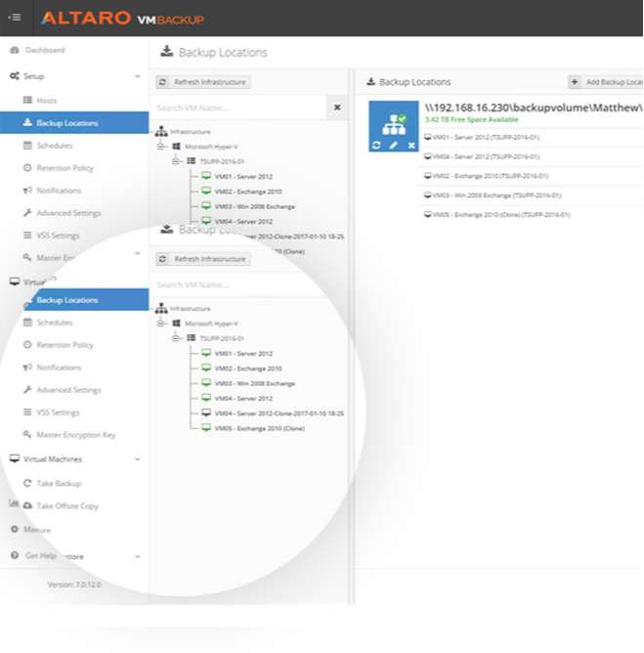Select the highlighted Backup Locations item in the magnified circle
The image size is (644, 653).
pos(86,299)
